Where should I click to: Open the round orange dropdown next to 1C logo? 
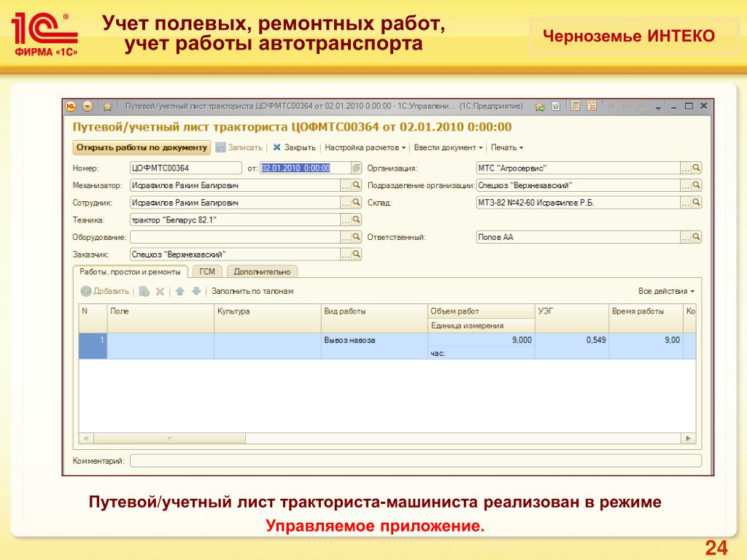88,106
